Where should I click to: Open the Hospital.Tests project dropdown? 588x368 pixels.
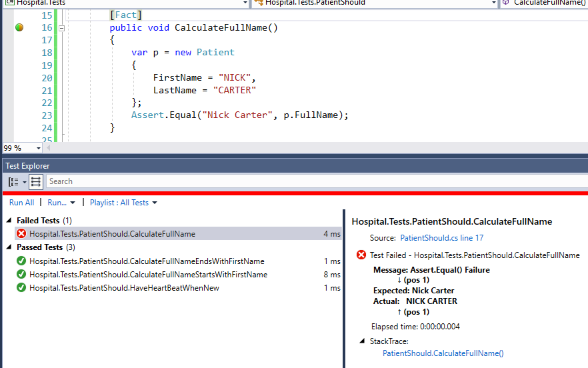click(245, 3)
